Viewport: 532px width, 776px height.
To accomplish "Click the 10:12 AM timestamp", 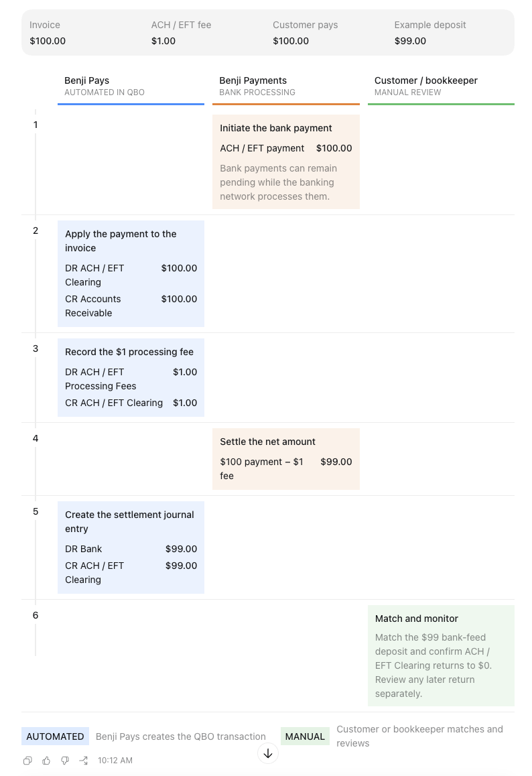I will point(115,761).
